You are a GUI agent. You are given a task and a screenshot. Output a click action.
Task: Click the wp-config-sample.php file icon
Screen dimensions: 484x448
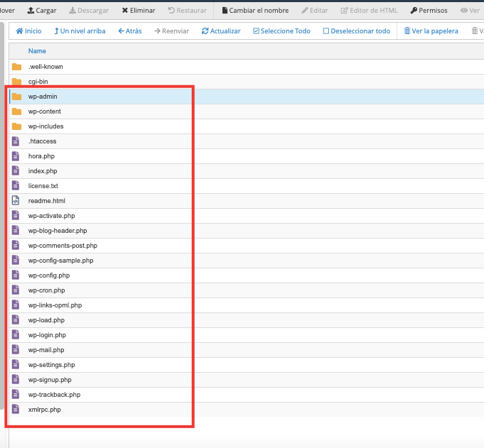tap(16, 261)
